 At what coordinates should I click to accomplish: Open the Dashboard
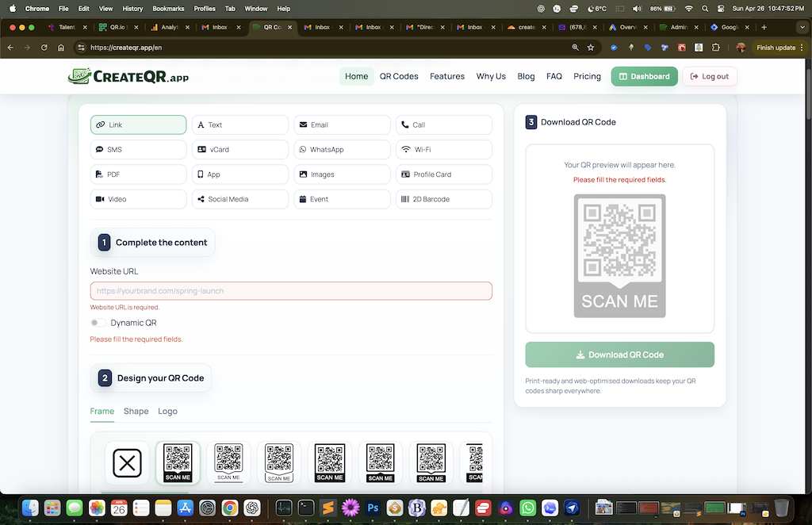644,76
